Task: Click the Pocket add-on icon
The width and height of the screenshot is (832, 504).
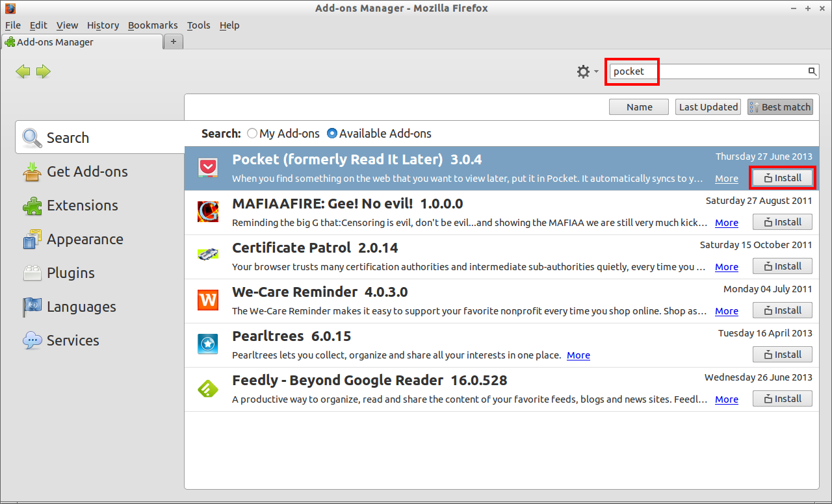Action: point(208,168)
